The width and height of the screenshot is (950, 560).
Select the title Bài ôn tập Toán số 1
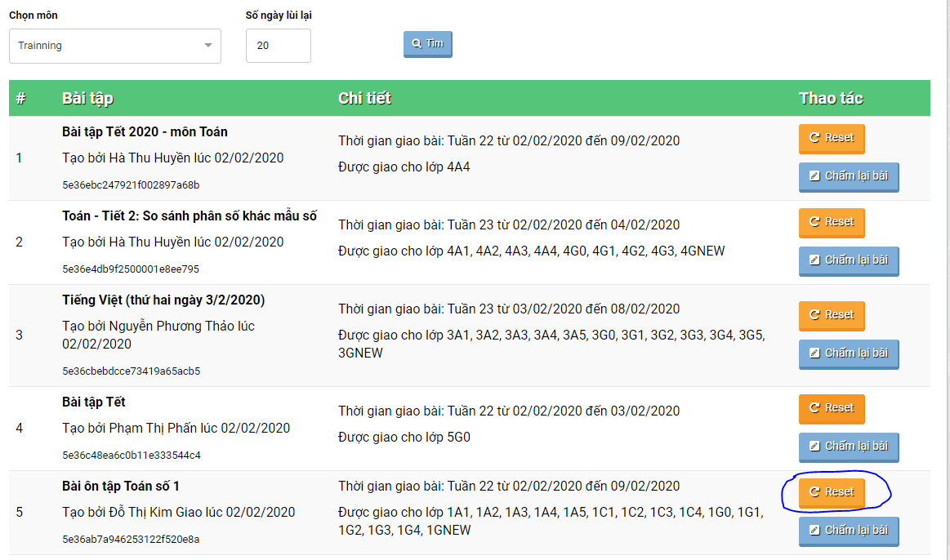(120, 487)
